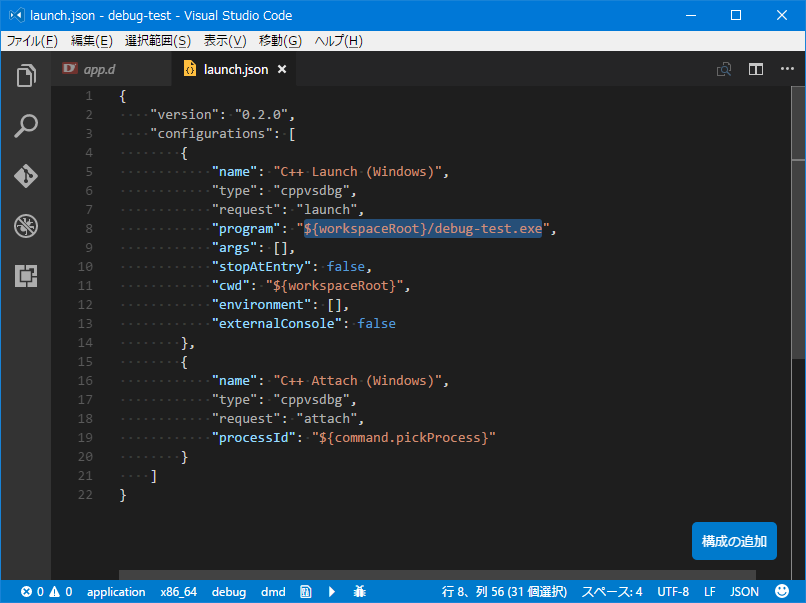Click the build project icon in status bar
Viewport: 806px width, 603px height.
[306, 592]
